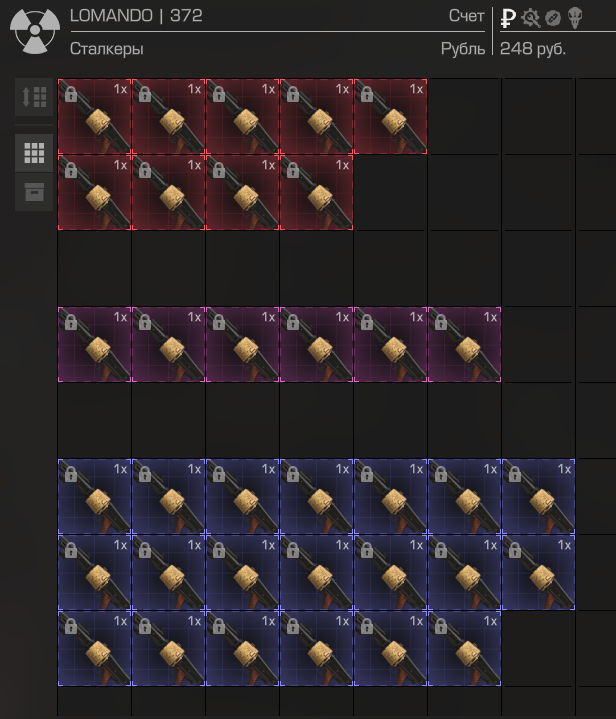Select the gear currency icon
This screenshot has width=616, height=719.
click(531, 18)
